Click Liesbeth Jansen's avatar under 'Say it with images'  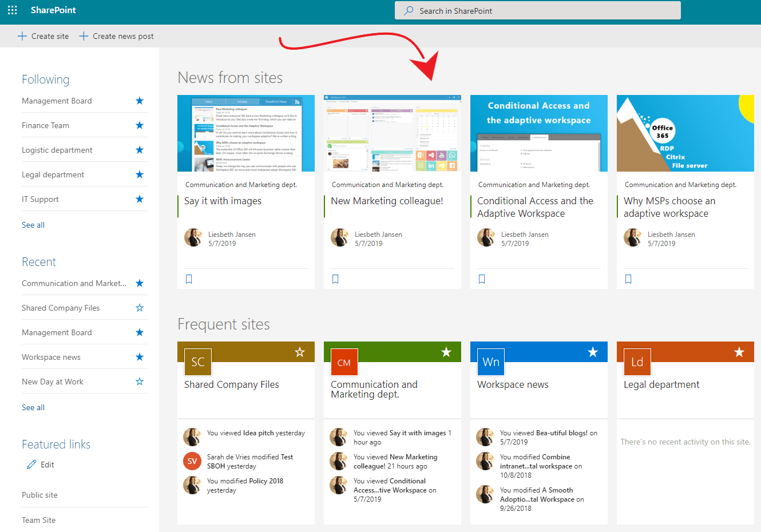(193, 237)
